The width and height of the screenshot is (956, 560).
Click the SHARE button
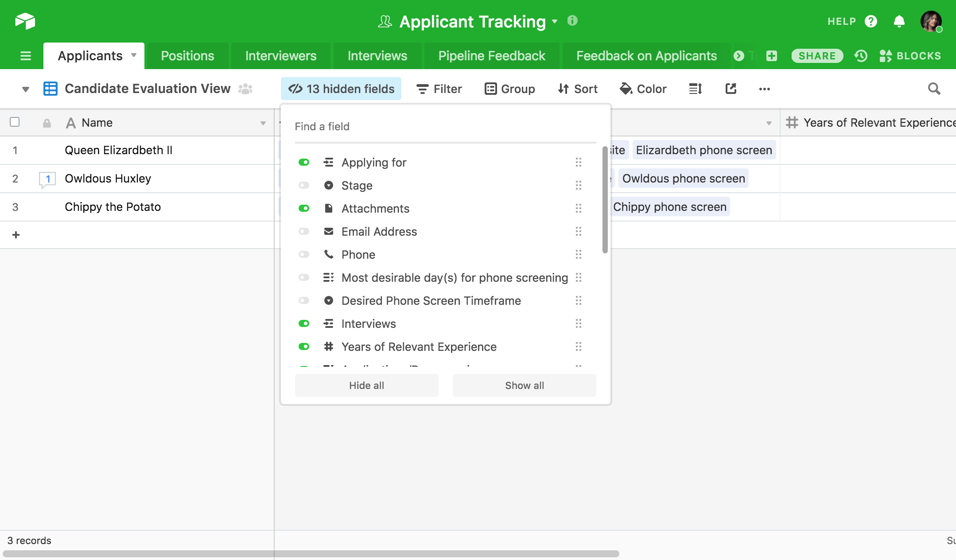coord(817,56)
